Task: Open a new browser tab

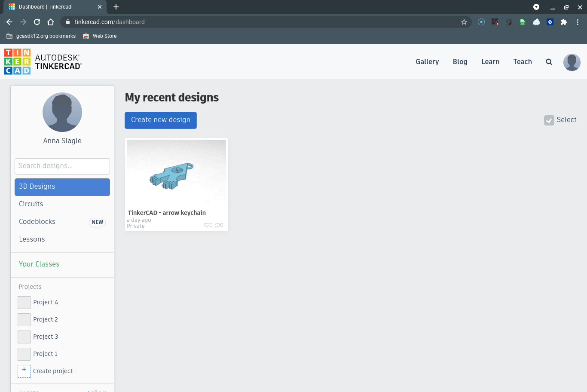Action: point(116,7)
